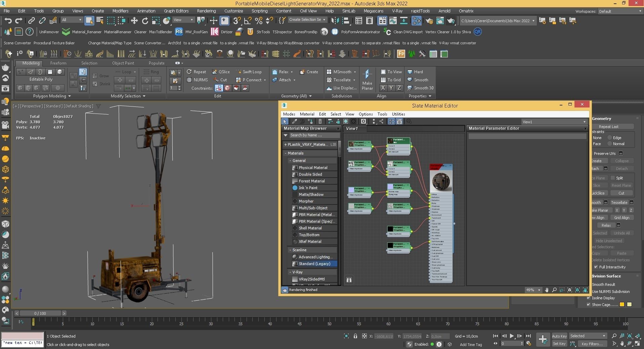644x349 pixels.
Task: Click the Make Planar icon
Action: (367, 74)
